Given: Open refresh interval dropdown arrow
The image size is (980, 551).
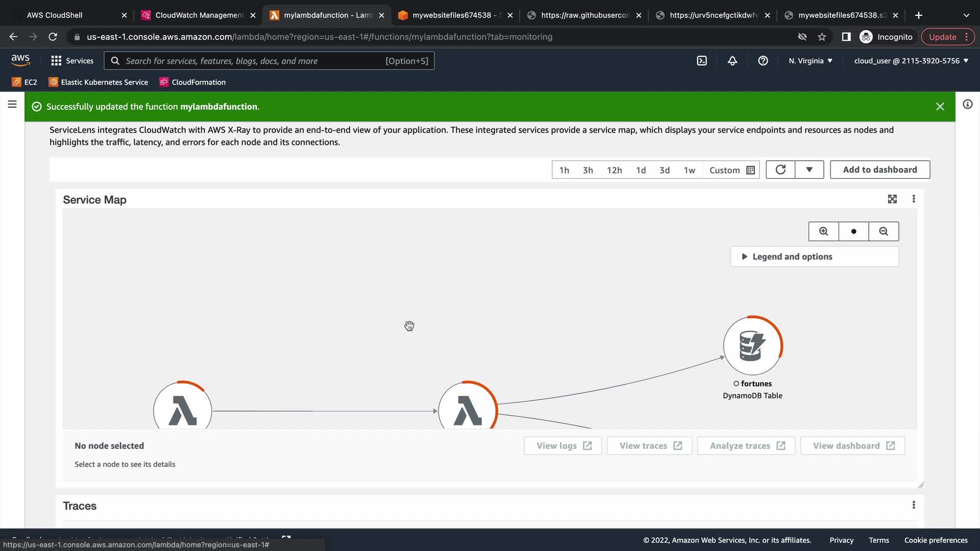Looking at the screenshot, I should [809, 170].
